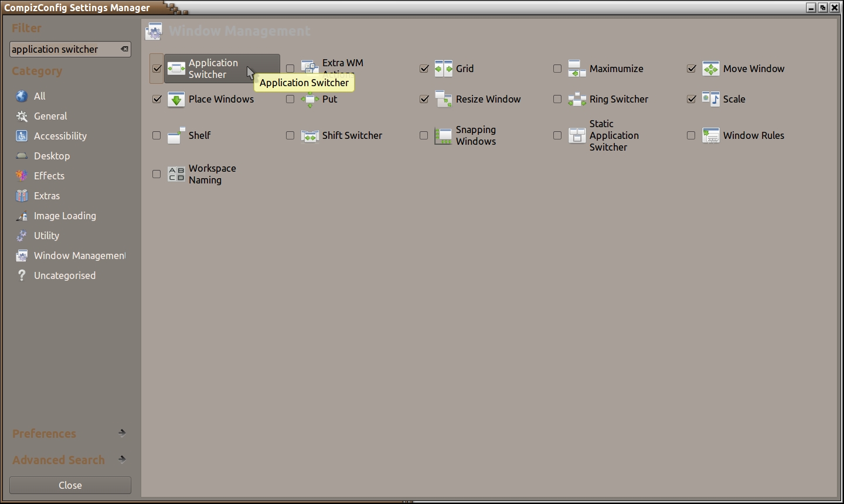Expand the Advanced Search section
The width and height of the screenshot is (844, 504).
point(122,459)
